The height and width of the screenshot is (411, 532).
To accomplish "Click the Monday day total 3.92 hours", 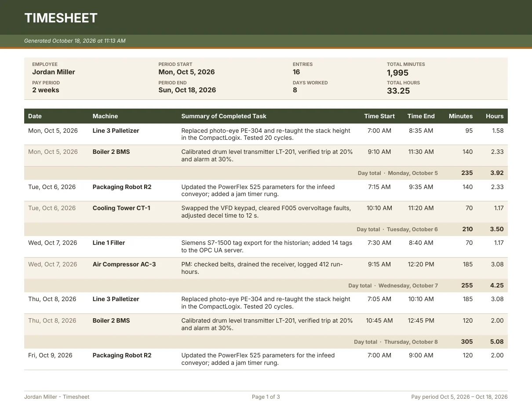I will [497, 173].
